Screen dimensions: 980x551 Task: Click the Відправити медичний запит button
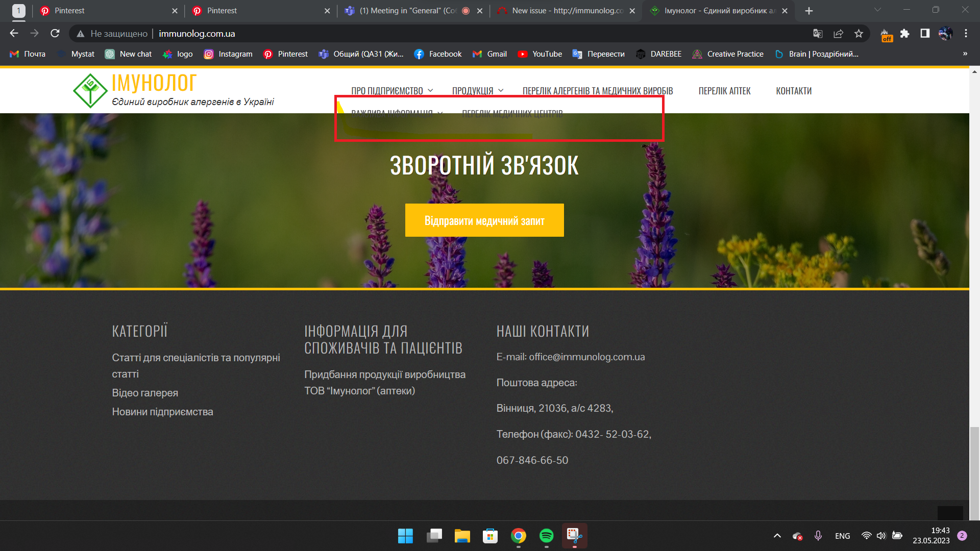pos(484,220)
